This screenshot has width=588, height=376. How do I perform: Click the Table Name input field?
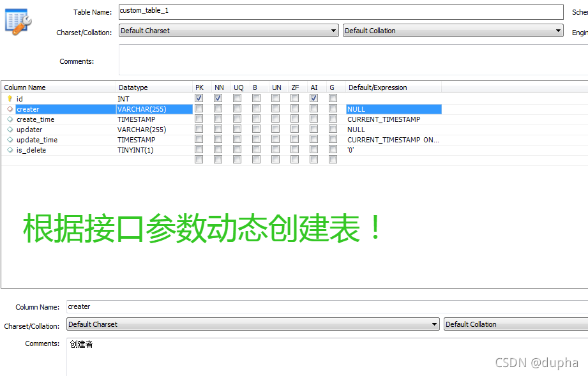tap(341, 12)
